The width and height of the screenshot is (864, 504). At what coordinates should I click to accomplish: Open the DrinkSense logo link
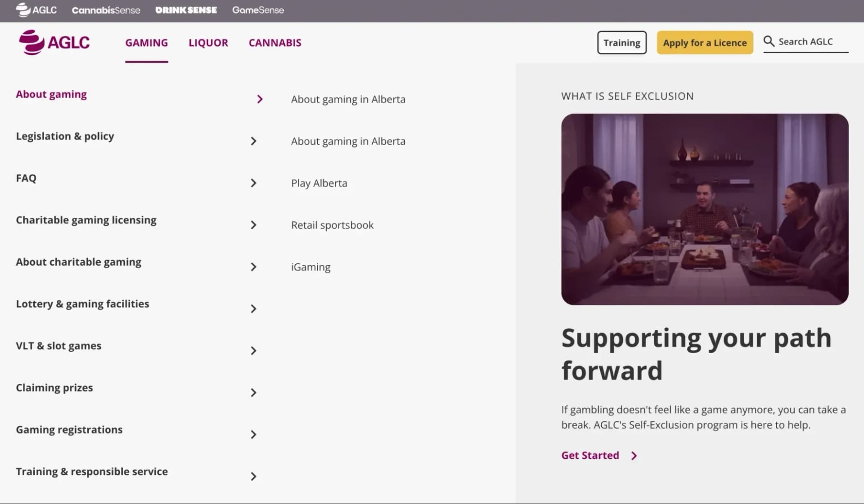coord(186,10)
